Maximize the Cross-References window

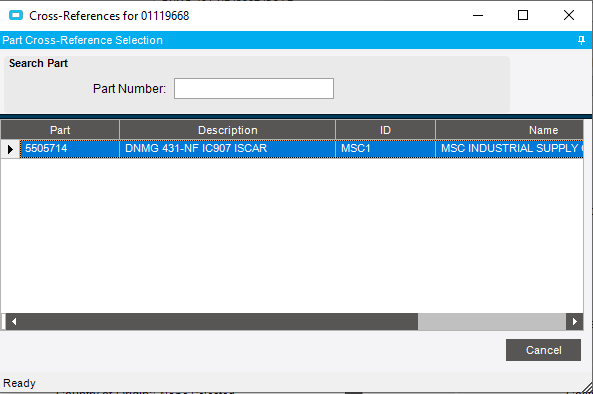click(523, 16)
